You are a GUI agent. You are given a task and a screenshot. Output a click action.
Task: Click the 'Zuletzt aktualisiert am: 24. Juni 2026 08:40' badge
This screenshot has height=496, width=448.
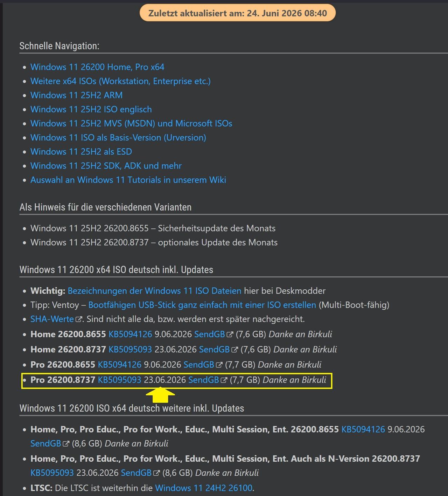click(x=238, y=13)
